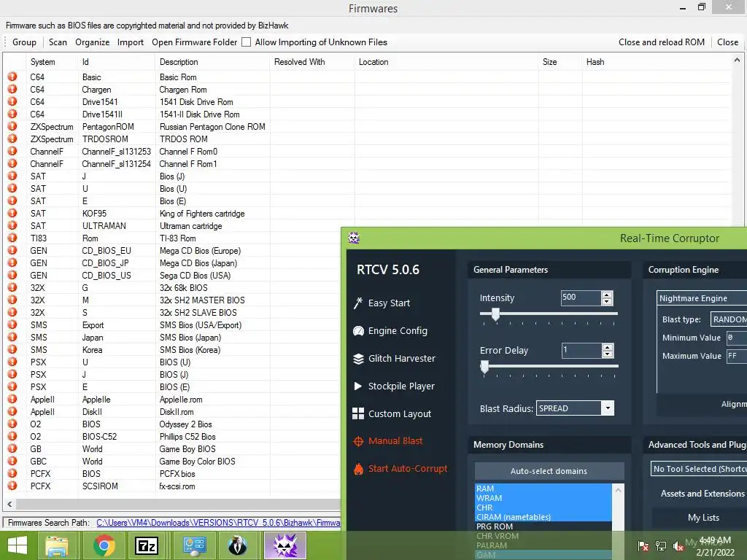Click the firmware list scroll-left arrow

[9, 504]
